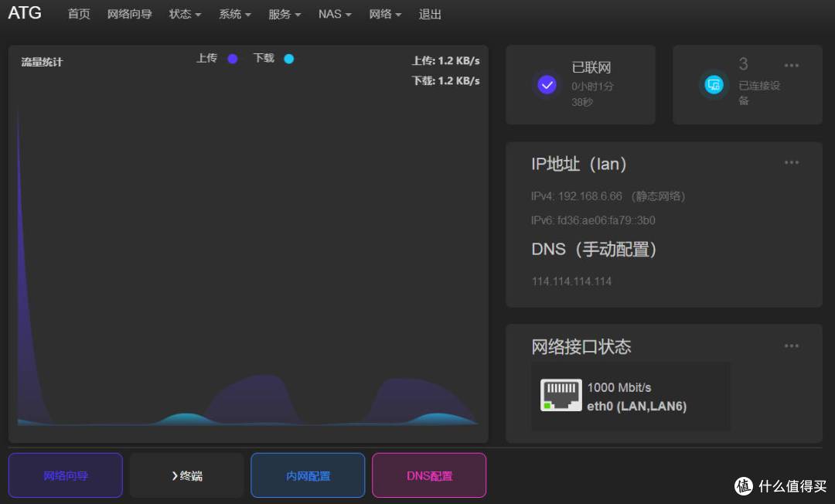Click the connected device count 3
The height and width of the screenshot is (504, 835).
[743, 64]
